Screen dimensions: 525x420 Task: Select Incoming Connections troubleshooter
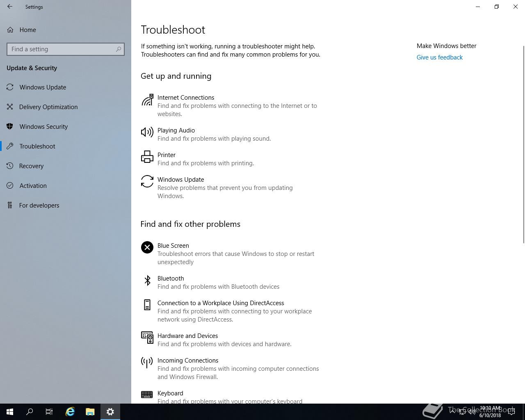coord(231,368)
